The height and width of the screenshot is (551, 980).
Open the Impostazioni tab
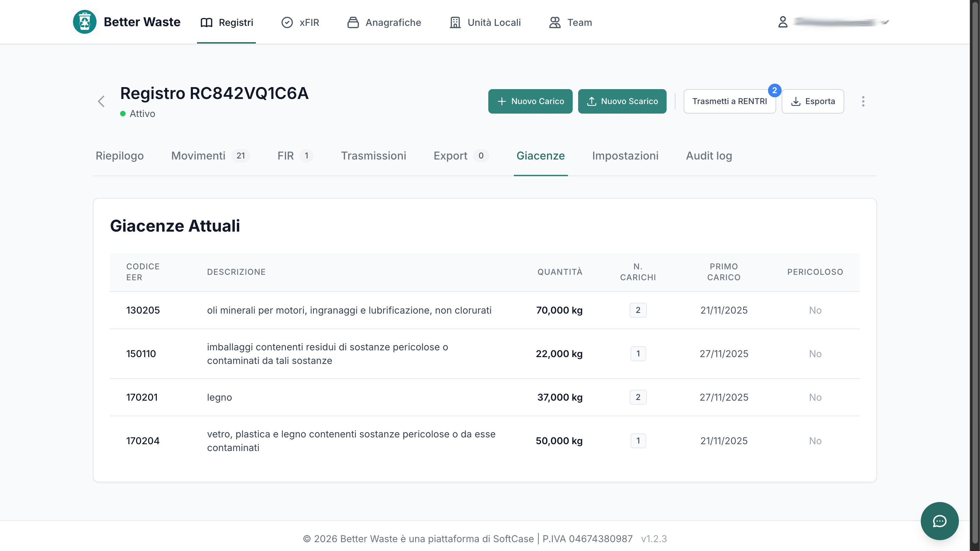[x=625, y=155]
